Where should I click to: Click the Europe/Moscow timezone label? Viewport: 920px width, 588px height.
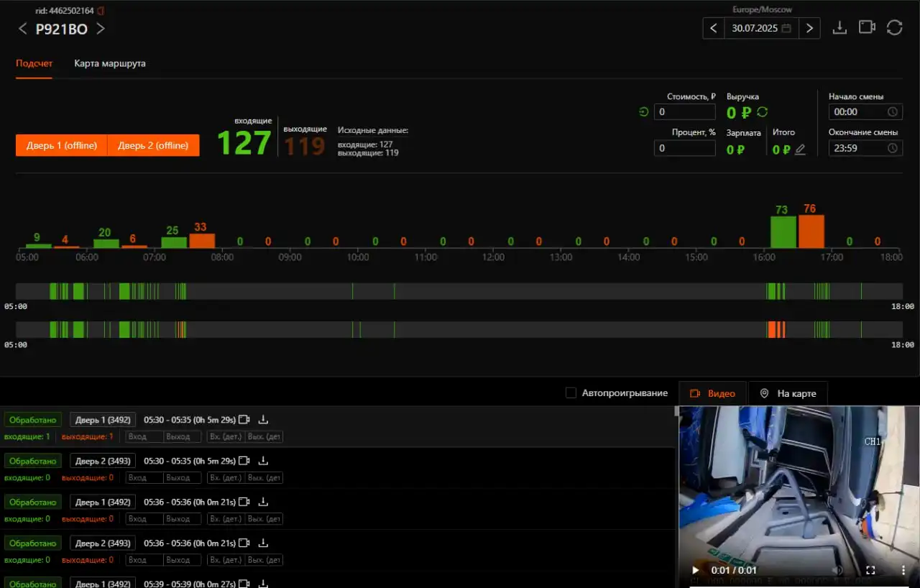pos(762,9)
